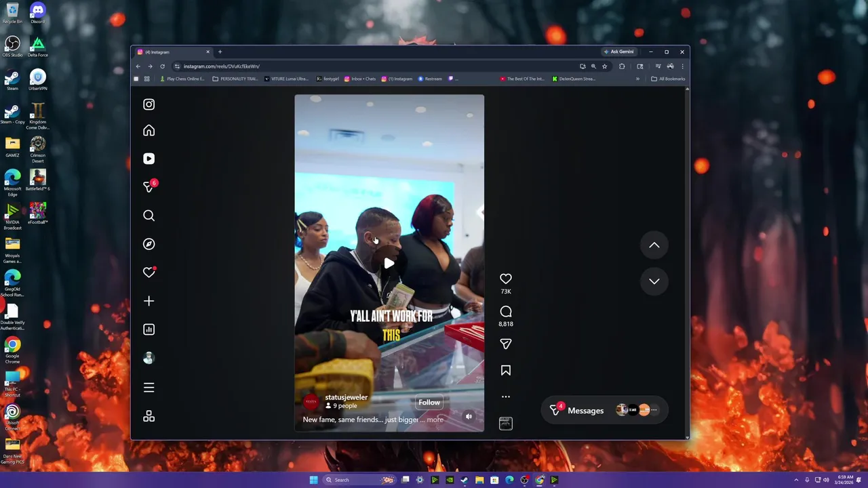868x488 pixels.
Task: Open the All Bookmarks folder
Action: coord(668,79)
